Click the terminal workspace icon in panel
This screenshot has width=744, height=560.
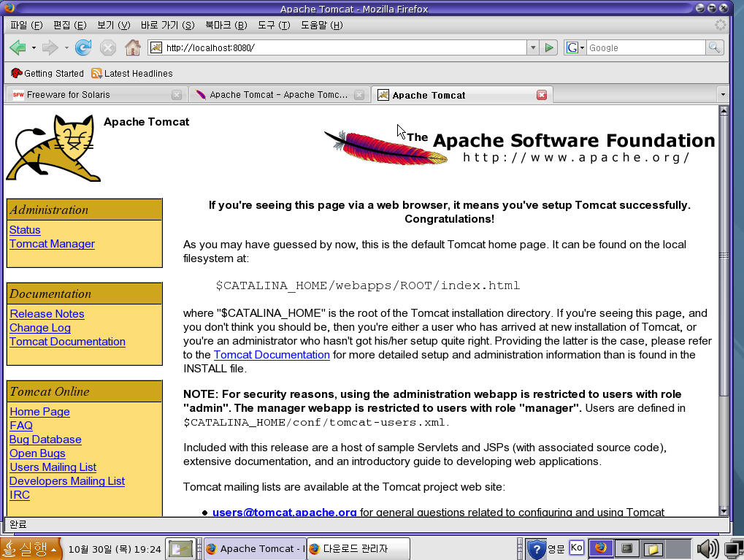click(x=626, y=548)
